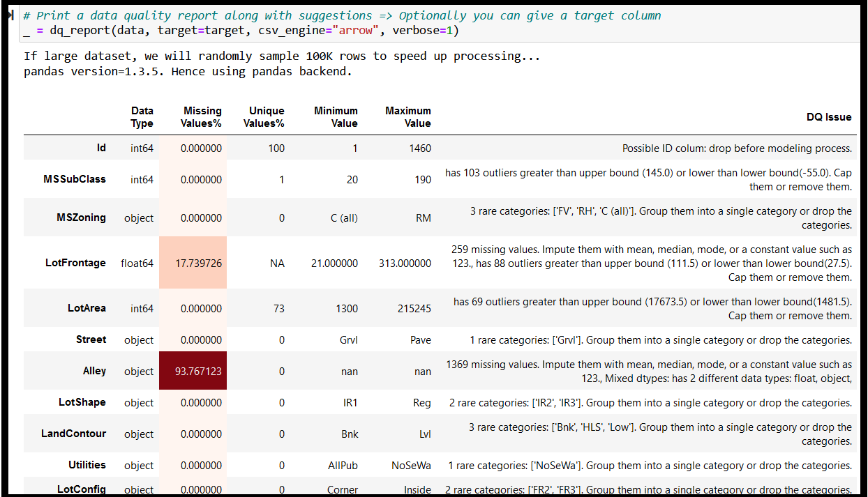Select the 'MSZoning' row label
This screenshot has height=497, width=868.
(x=82, y=217)
